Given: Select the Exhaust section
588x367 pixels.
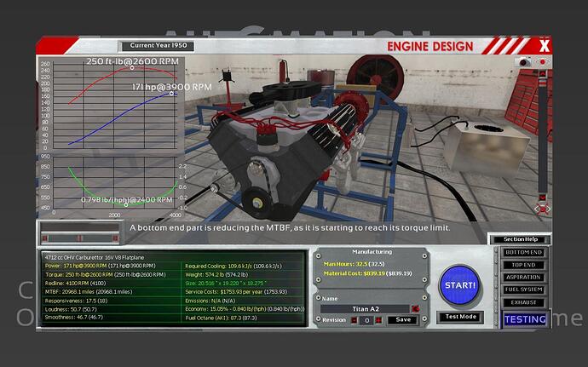Looking at the screenshot, I should [522, 301].
